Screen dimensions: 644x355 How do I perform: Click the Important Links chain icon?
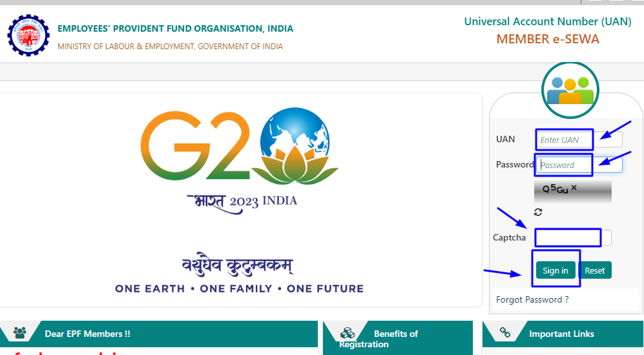504,332
